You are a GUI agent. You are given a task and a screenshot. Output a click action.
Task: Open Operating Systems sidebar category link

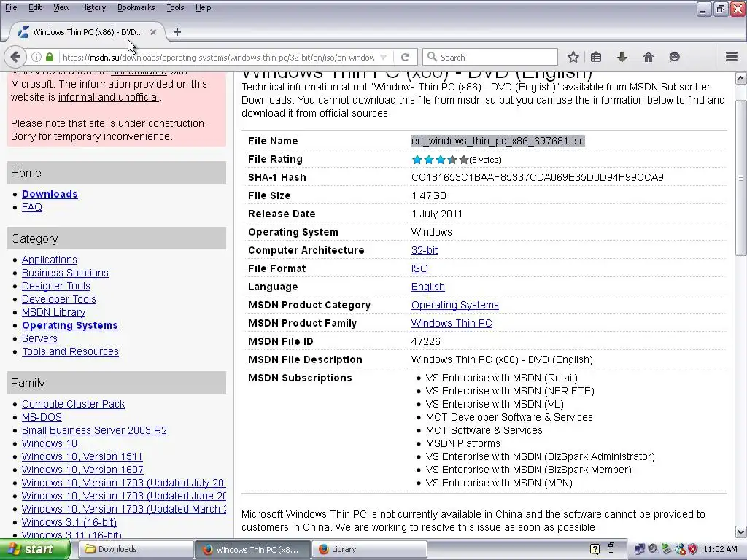coord(70,325)
